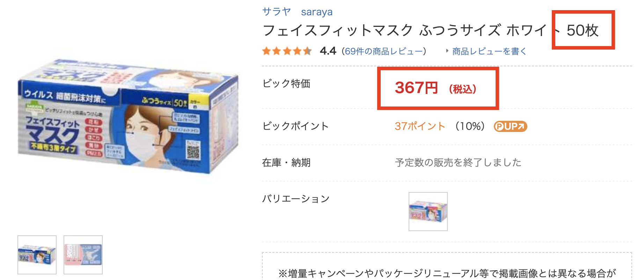Click the first gold rating star
Viewport: 644px width, 280px height.
coord(267,51)
